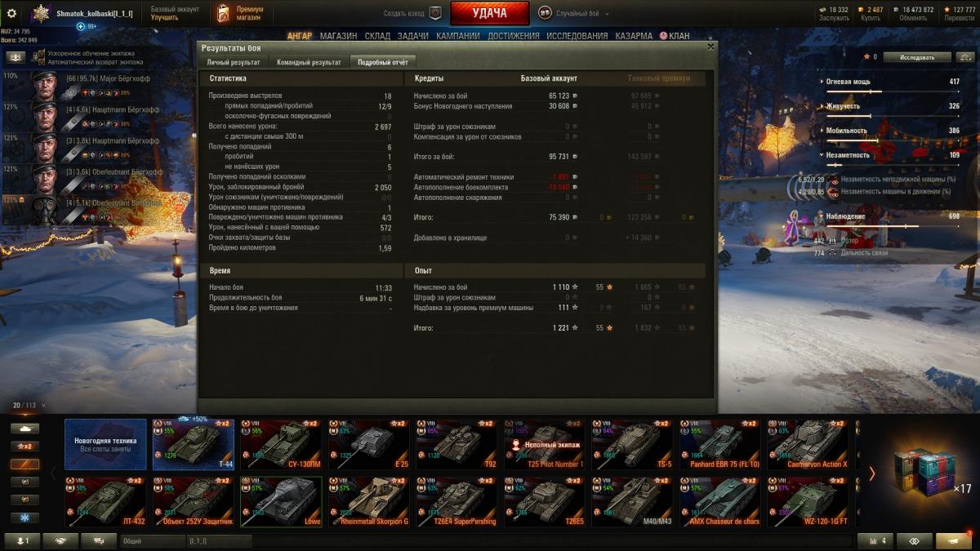The height and width of the screenshot is (551, 980).
Task: Select the SU-130PM (СУ-130ПМ) tank card
Action: (281, 445)
